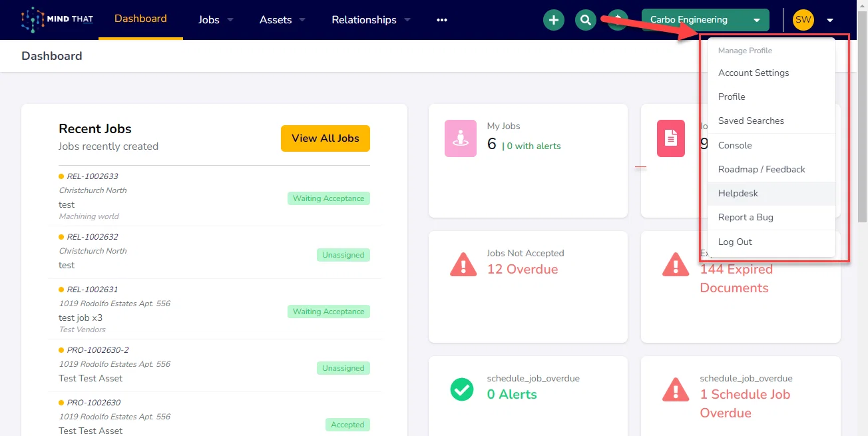This screenshot has height=436, width=868.
Task: Click Expired Documents warning triangle icon
Action: 676,264
